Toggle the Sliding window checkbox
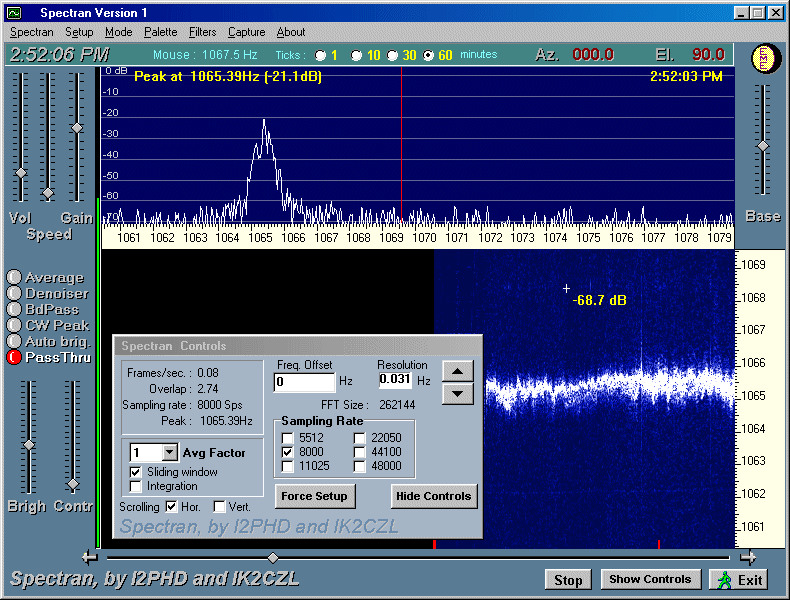790x600 pixels. [x=136, y=472]
